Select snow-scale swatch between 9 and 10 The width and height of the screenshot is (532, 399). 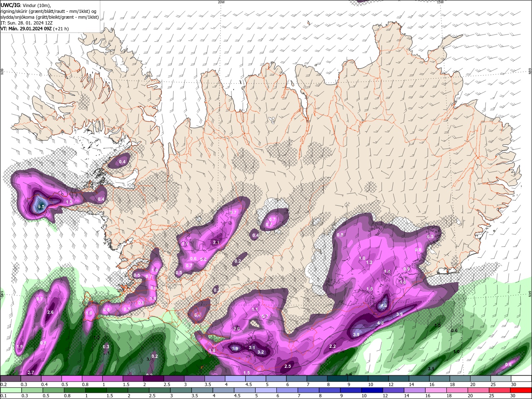[x=358, y=379]
